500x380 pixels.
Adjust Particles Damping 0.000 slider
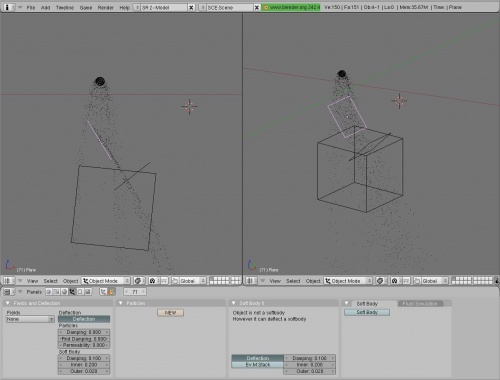84,332
